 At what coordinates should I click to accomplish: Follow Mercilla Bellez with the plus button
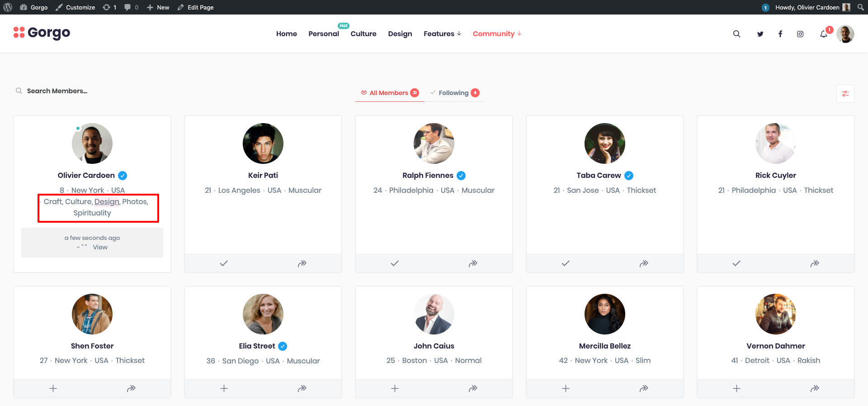click(x=565, y=388)
